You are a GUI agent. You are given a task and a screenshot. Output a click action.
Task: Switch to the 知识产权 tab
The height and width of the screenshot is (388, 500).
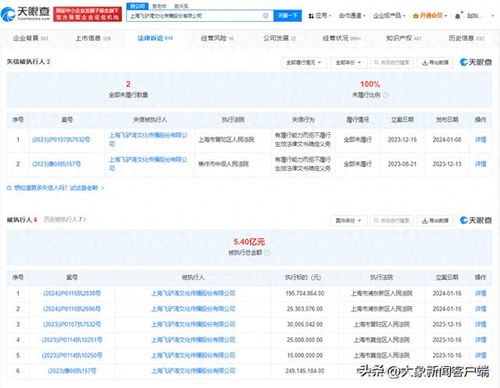404,38
